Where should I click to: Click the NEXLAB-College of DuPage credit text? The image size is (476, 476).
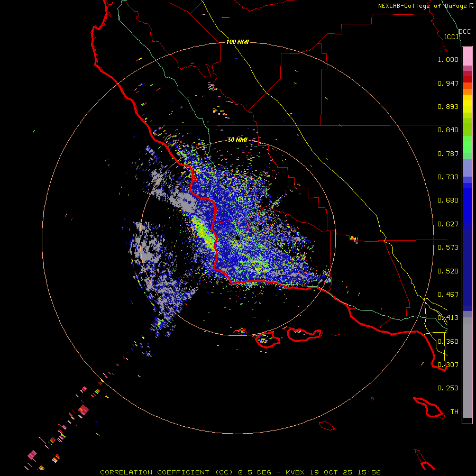pos(425,6)
